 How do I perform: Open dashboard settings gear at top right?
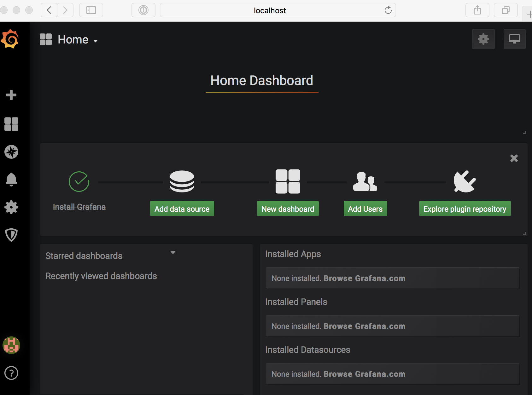483,39
